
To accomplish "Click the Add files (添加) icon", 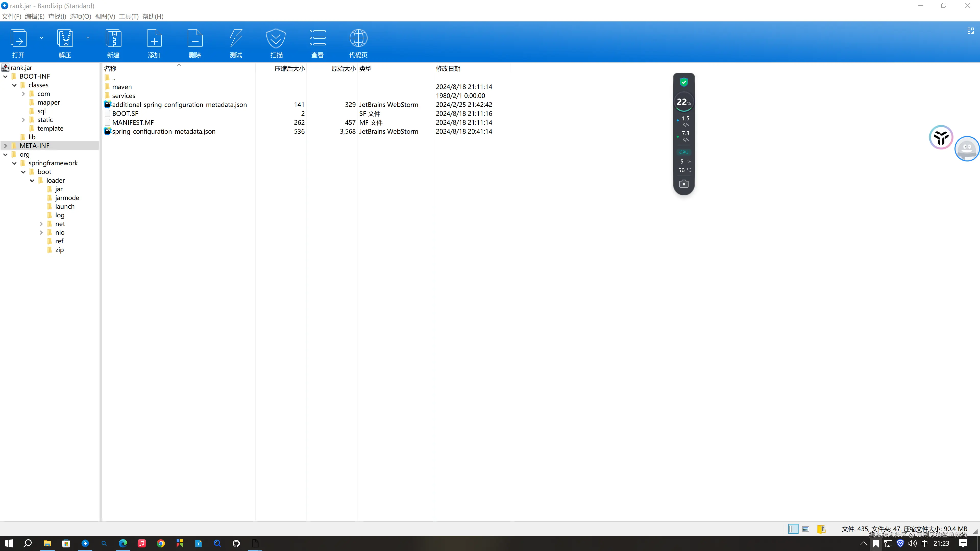I will click(154, 39).
